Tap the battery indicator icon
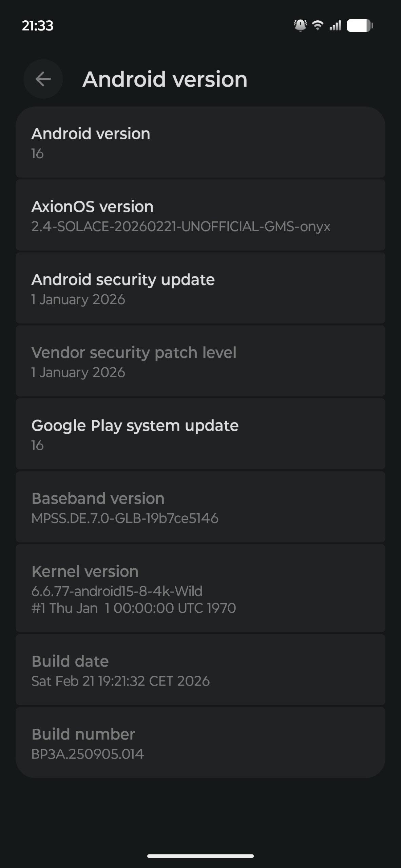 point(360,25)
